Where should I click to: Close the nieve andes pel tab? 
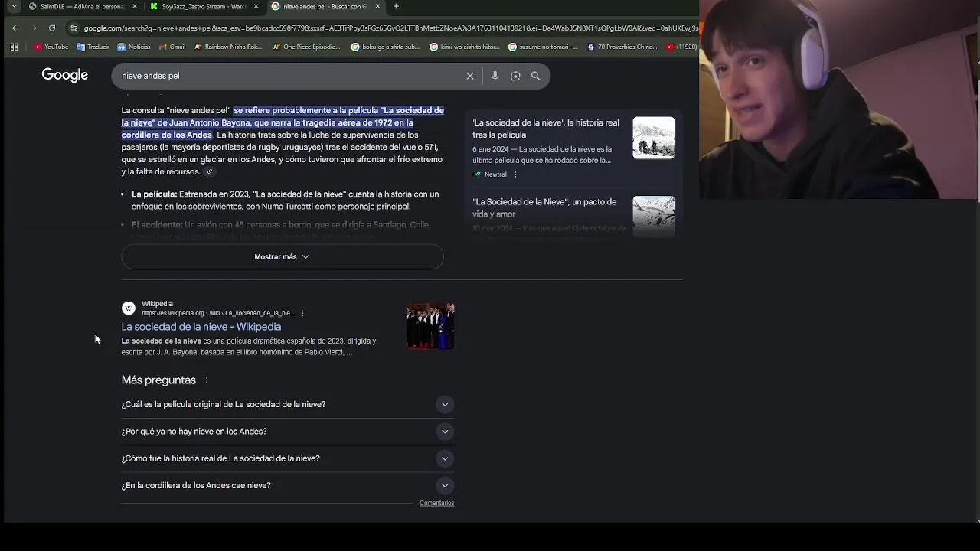tap(377, 6)
